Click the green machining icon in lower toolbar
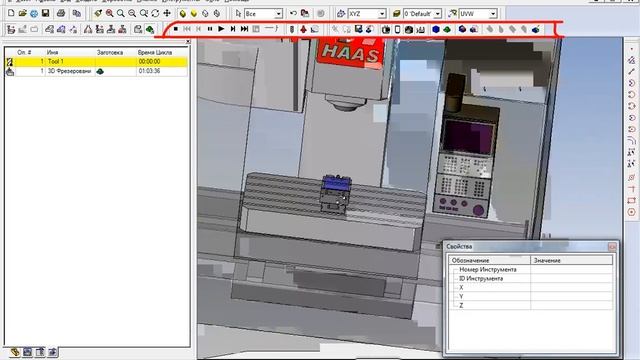The width and height of the screenshot is (640, 360). [x=150, y=29]
